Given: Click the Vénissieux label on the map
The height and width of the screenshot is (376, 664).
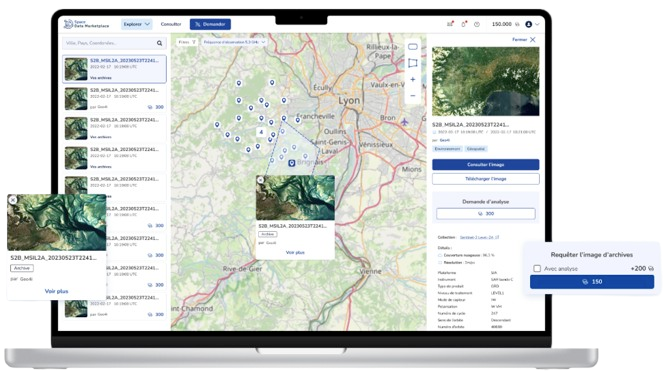Looking at the screenshot, I should coord(376,144).
